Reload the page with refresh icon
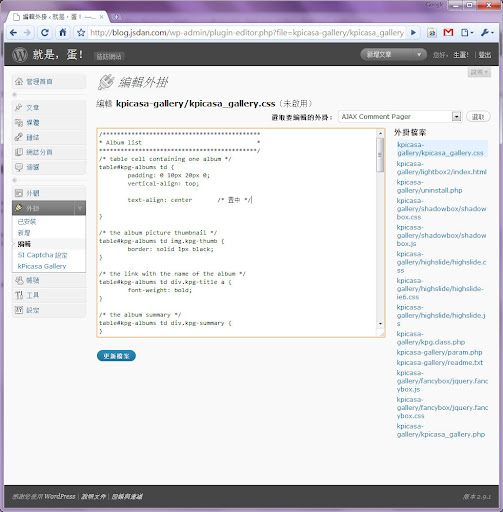This screenshot has height=512, width=503. tap(45, 33)
